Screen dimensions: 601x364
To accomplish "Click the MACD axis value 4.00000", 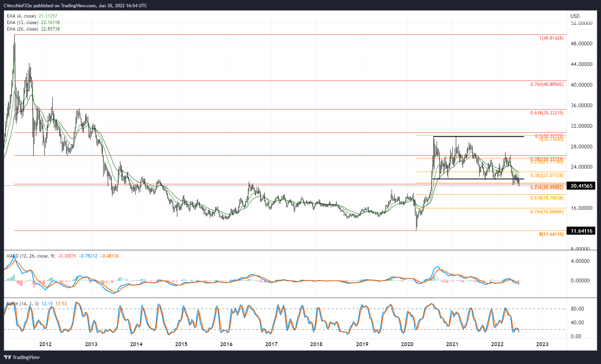I will 580,261.
